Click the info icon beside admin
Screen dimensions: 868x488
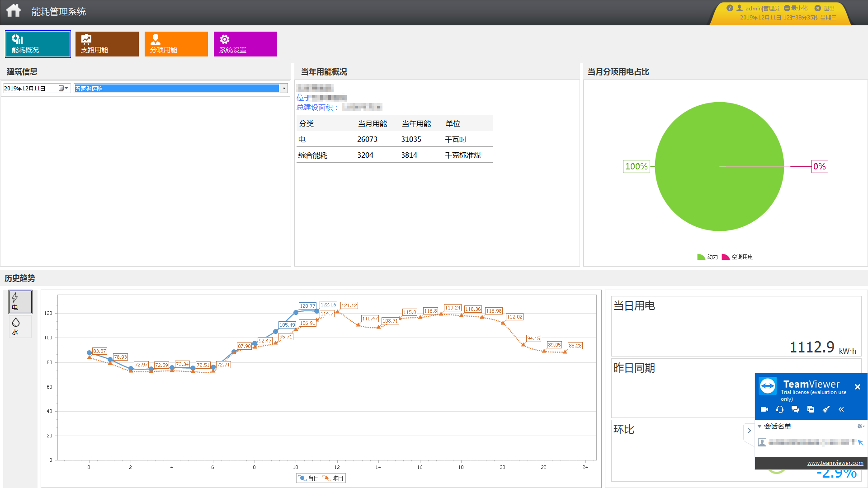(730, 8)
